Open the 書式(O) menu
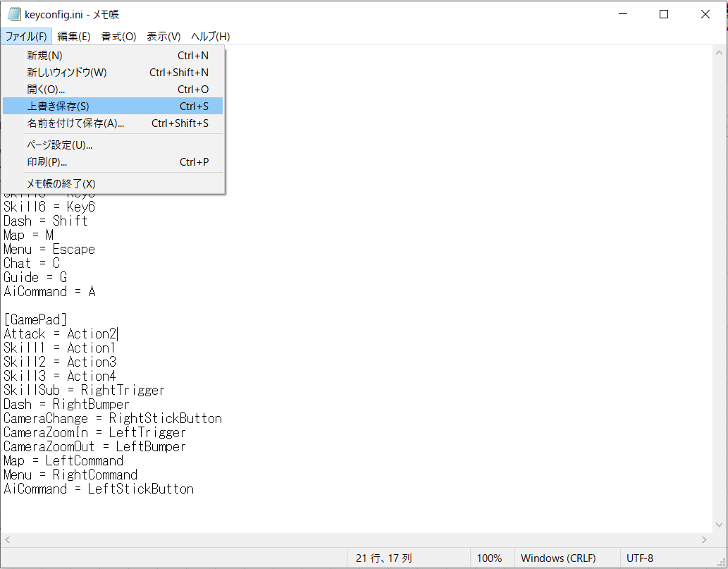This screenshot has width=728, height=569. click(118, 37)
